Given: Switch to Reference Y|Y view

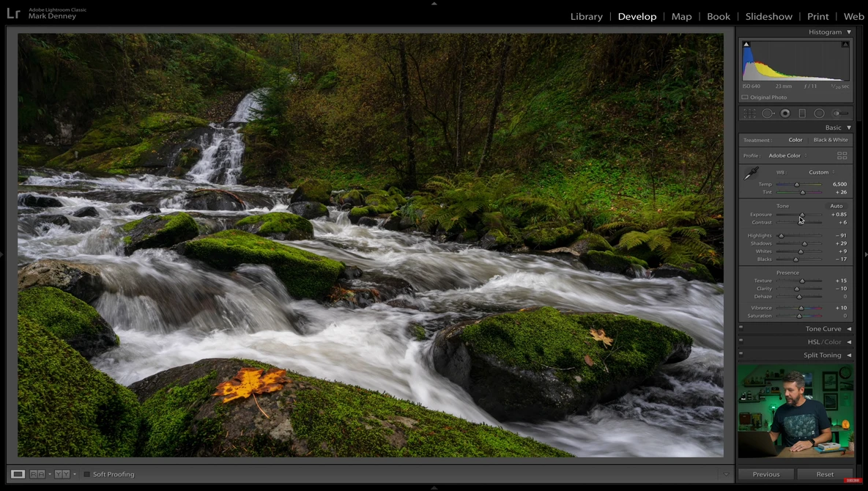Looking at the screenshot, I should click(x=62, y=474).
